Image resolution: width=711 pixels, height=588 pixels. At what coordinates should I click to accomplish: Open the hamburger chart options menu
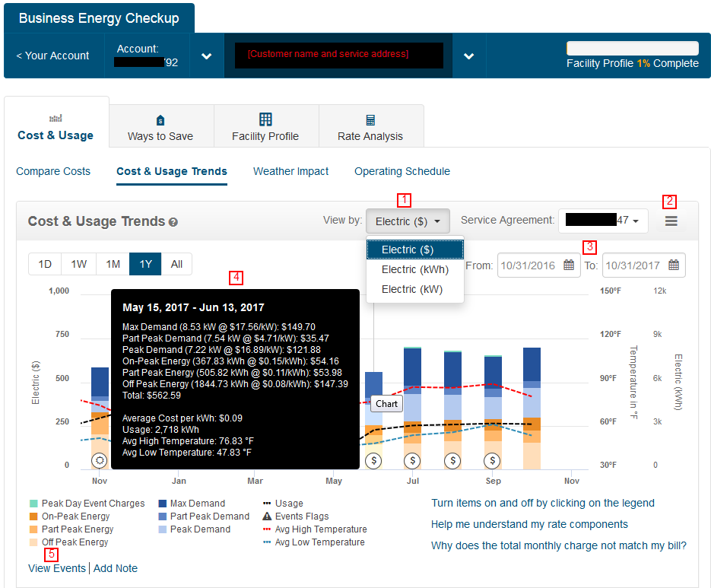[x=671, y=221]
